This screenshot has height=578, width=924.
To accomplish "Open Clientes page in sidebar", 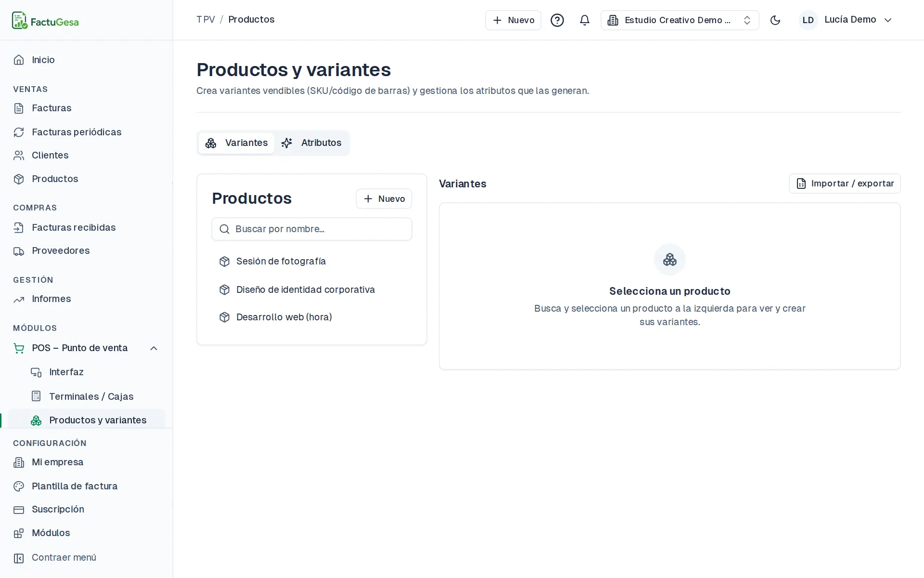I will point(86,155).
